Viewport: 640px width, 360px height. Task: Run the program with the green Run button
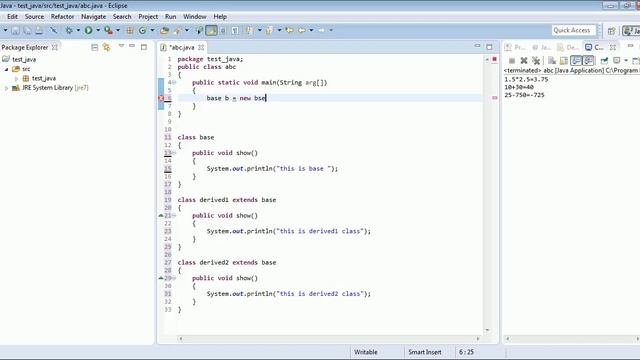(x=88, y=31)
